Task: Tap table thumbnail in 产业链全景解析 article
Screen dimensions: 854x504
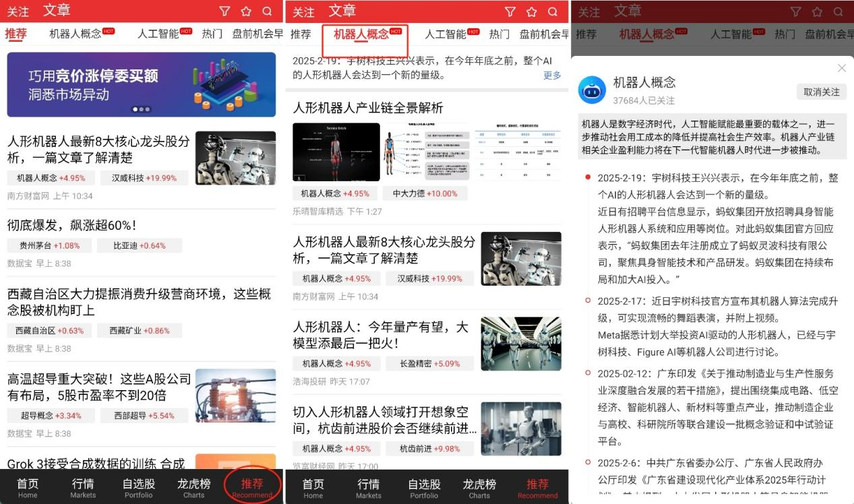Action: tap(518, 152)
